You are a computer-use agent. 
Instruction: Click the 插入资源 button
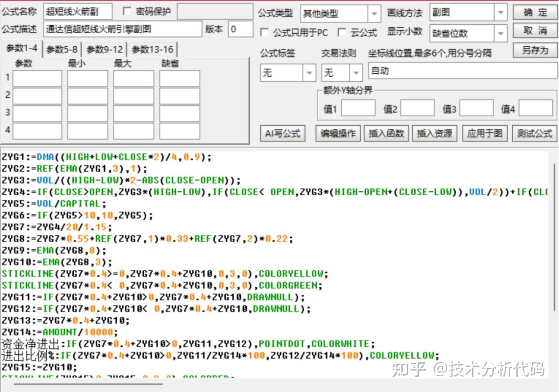coord(435,133)
